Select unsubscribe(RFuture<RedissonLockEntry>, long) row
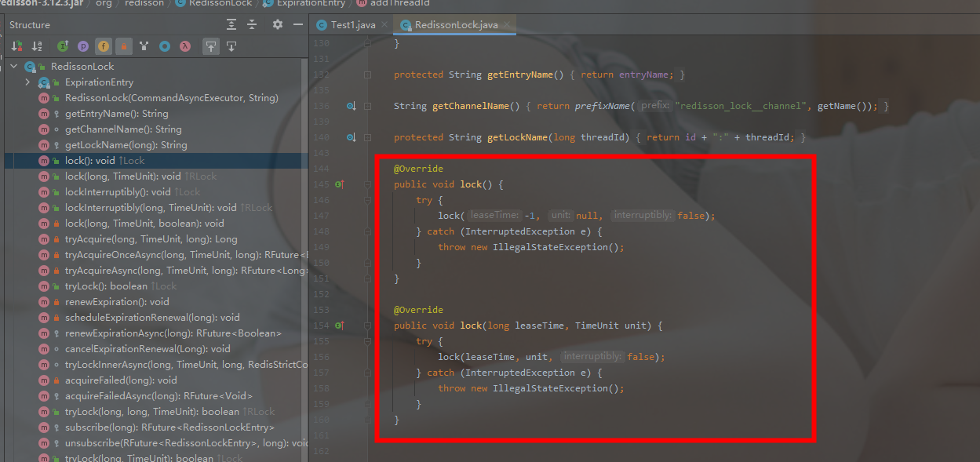 click(x=156, y=443)
